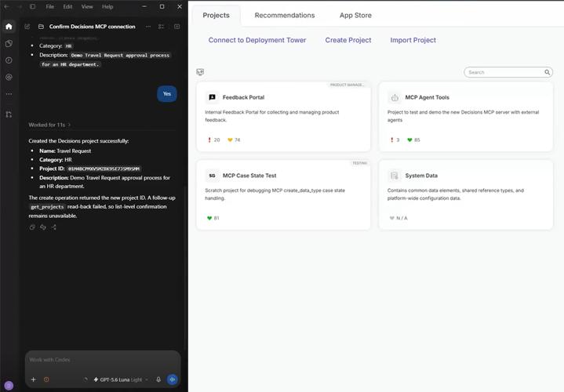Click the icon left of the chat title
This screenshot has width=564, height=392.
pyautogui.click(x=41, y=27)
